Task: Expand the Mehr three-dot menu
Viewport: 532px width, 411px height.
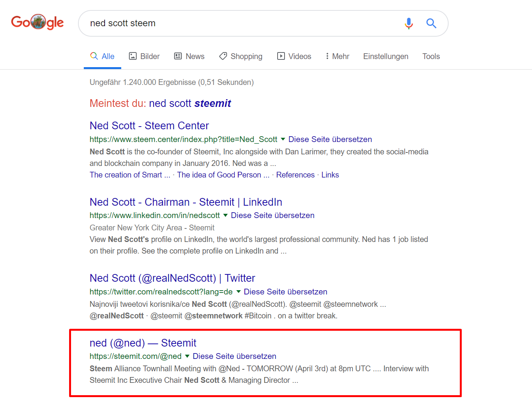Action: click(337, 56)
